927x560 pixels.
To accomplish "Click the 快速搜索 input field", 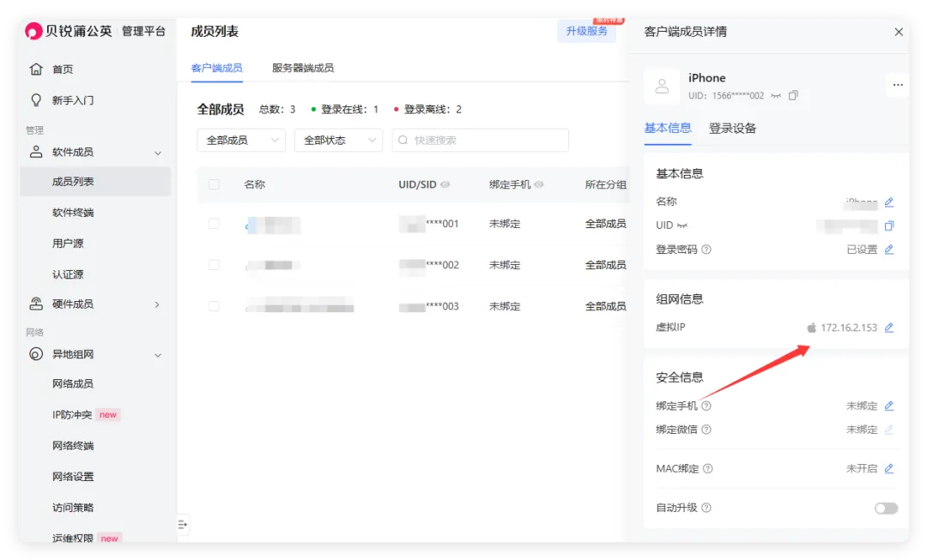I will 480,140.
